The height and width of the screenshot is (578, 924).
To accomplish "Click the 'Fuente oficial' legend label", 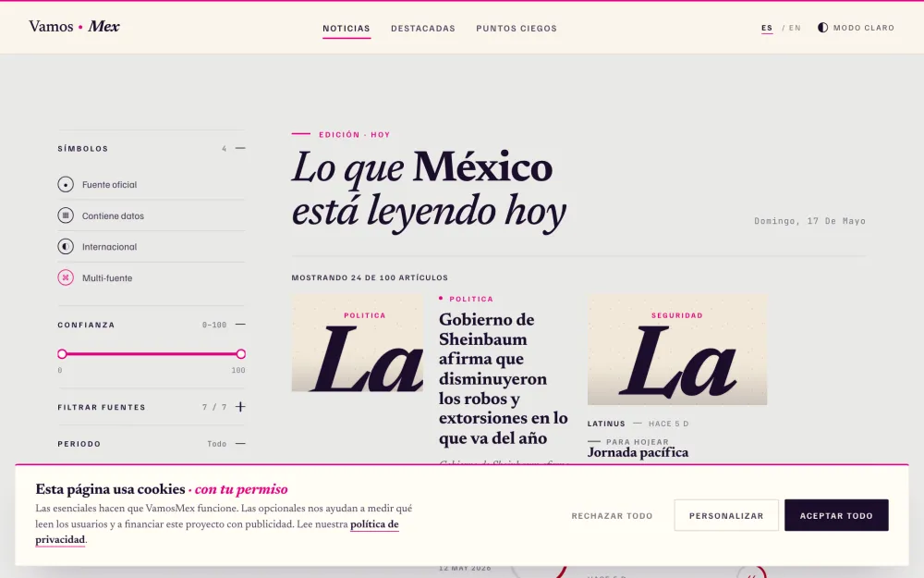I will [109, 185].
